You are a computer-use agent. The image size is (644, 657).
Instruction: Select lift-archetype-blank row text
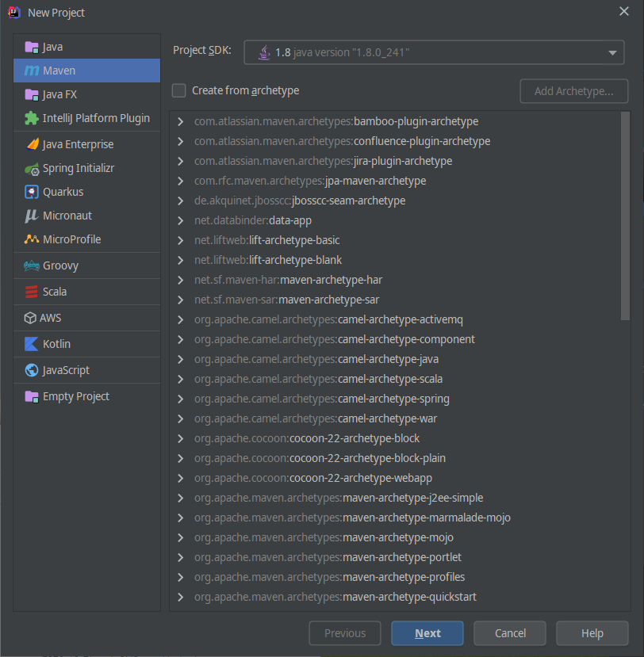268,260
